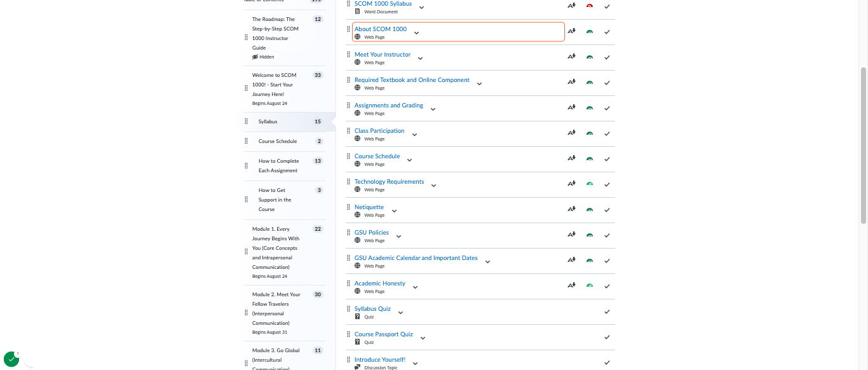Click completion checkmark for Syllabus Quiz
Viewport: 868px width, 370px height.
[x=607, y=312]
